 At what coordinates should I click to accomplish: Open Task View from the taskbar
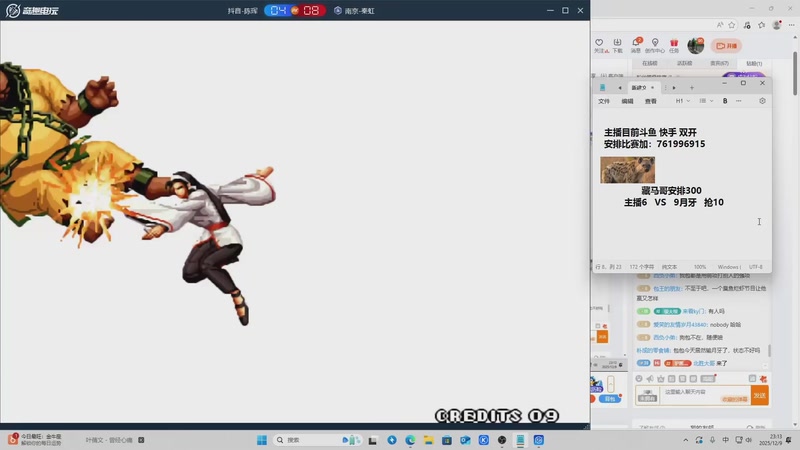point(373,440)
